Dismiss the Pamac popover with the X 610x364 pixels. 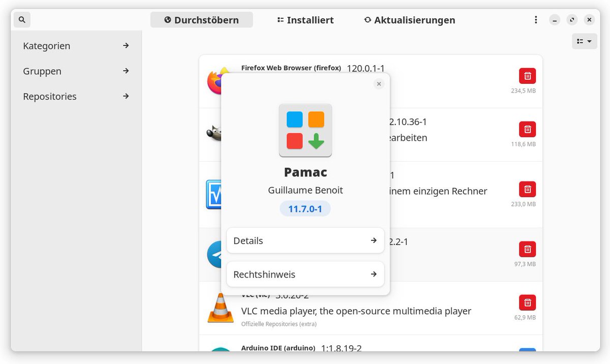point(379,83)
